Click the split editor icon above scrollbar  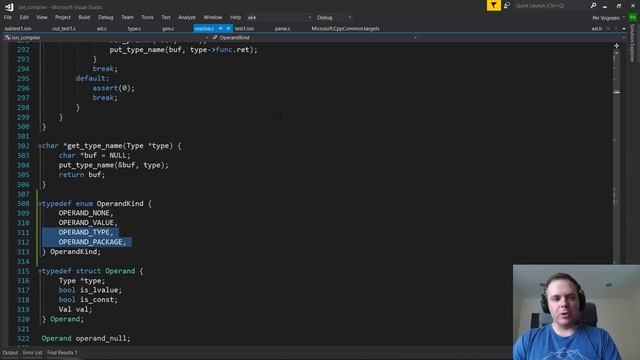tap(616, 46)
